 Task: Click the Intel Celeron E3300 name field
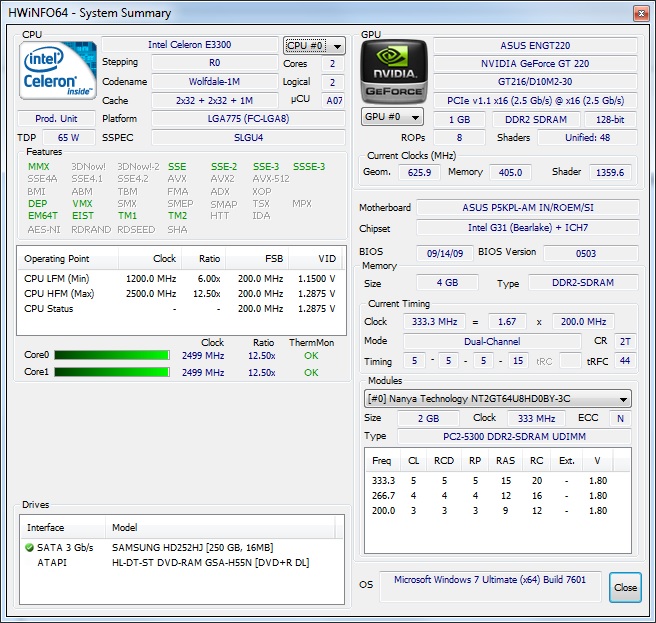190,45
